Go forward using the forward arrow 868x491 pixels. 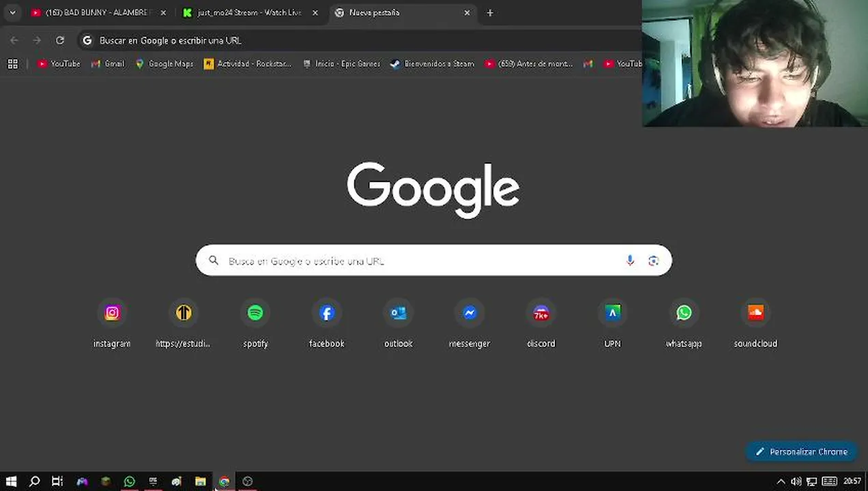[x=37, y=40]
